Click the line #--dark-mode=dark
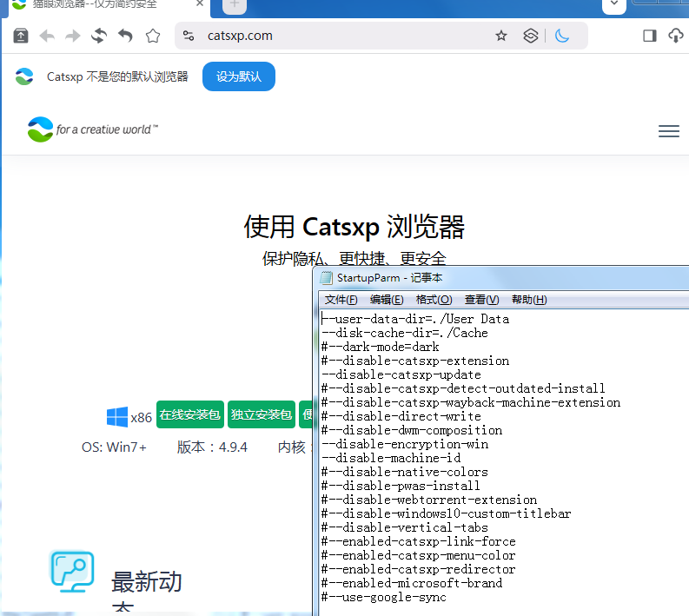Screen dimensions: 689x616 point(380,348)
